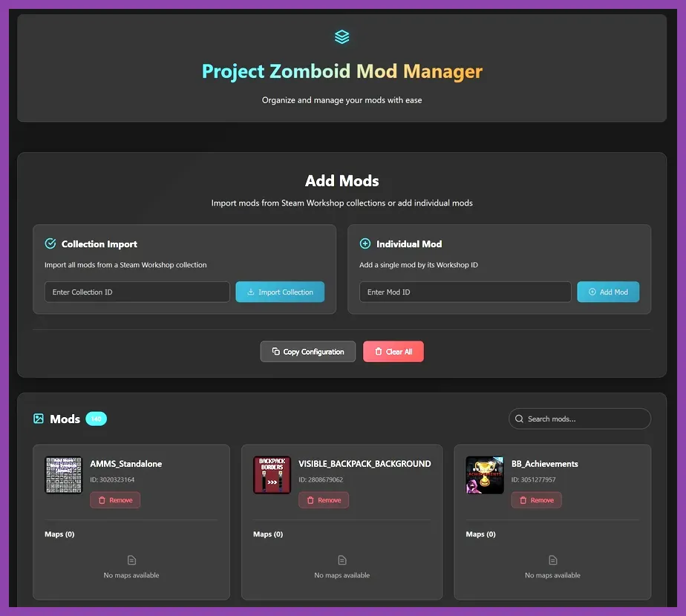Click the search magnifier icon
The width and height of the screenshot is (686, 616).
[519, 419]
